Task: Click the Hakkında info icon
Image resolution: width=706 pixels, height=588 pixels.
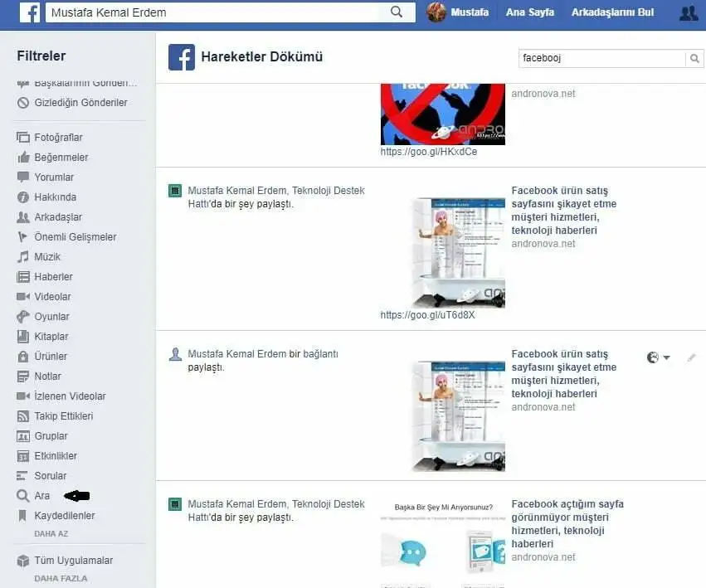Action: coord(23,197)
